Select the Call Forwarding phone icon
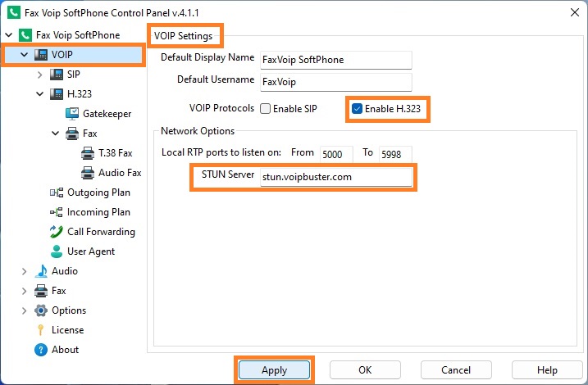Screen dimensions: 588x385 click(57, 232)
